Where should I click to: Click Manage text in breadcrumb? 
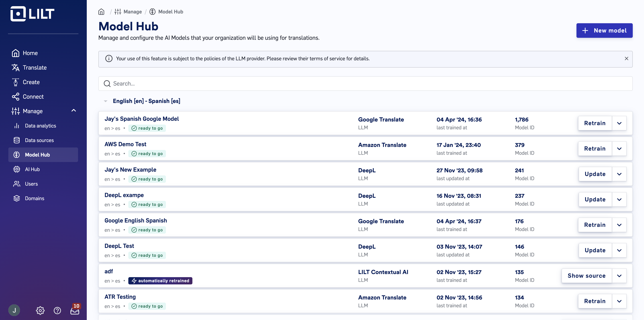pyautogui.click(x=133, y=12)
